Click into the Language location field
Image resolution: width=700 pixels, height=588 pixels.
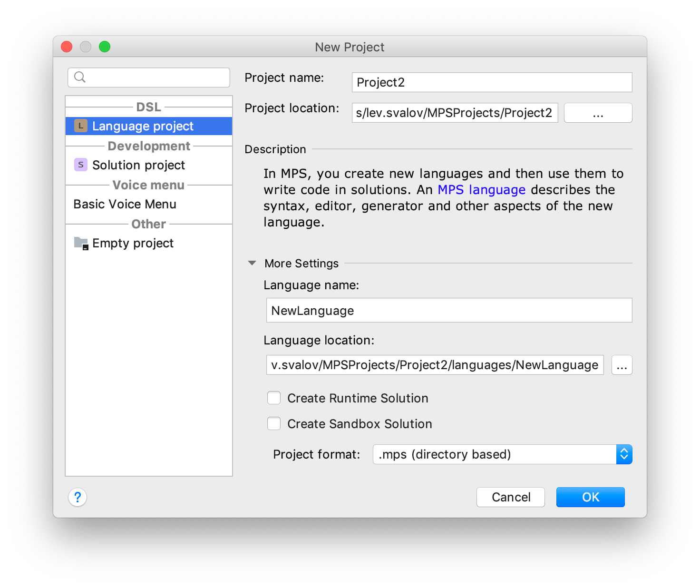click(435, 365)
